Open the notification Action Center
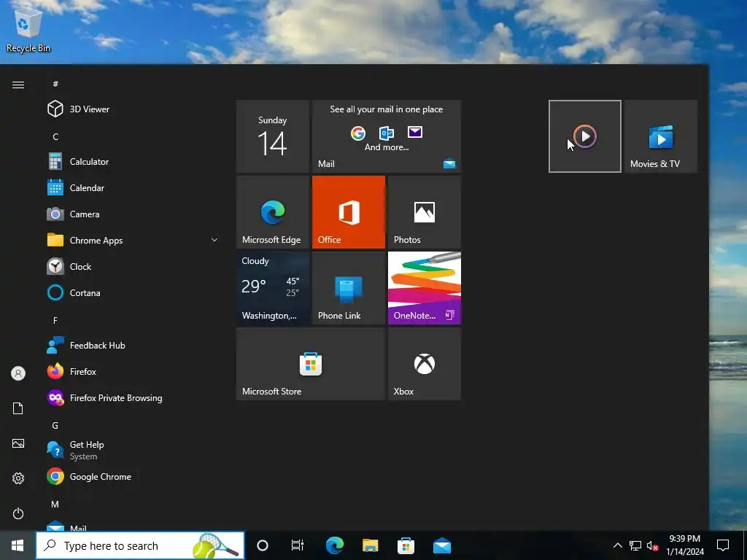Image resolution: width=747 pixels, height=560 pixels. coord(723,545)
